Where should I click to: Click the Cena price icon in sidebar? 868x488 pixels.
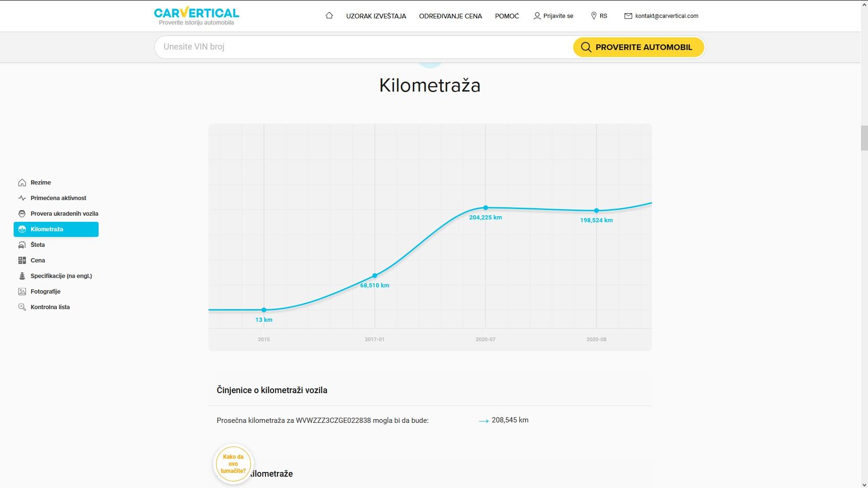tap(22, 261)
